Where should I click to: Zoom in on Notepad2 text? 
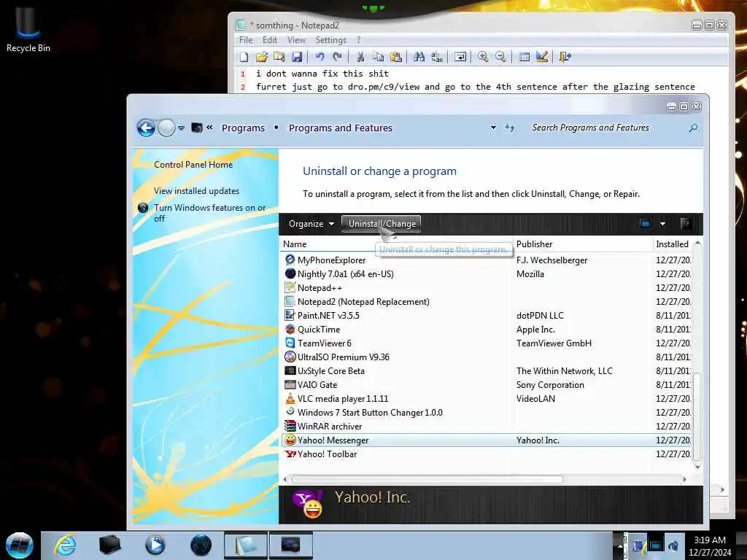[483, 57]
